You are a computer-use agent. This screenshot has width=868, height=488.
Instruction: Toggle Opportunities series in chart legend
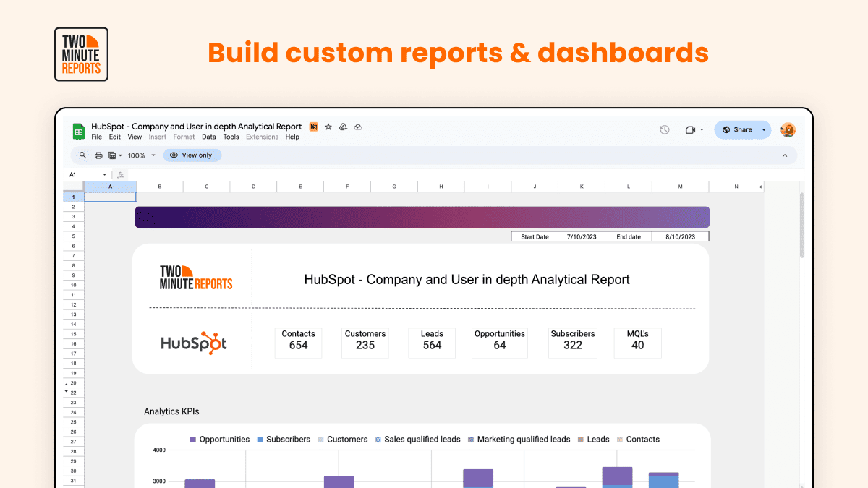point(219,440)
